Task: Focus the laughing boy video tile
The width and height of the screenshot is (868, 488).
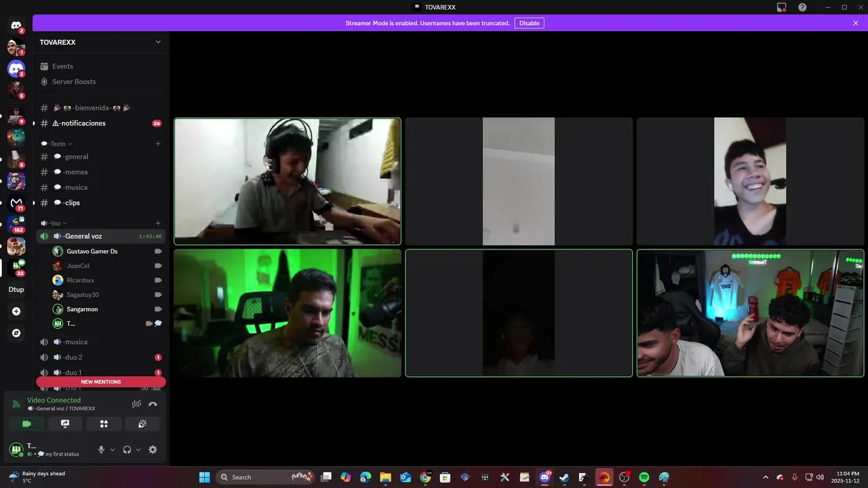Action: 751,181
